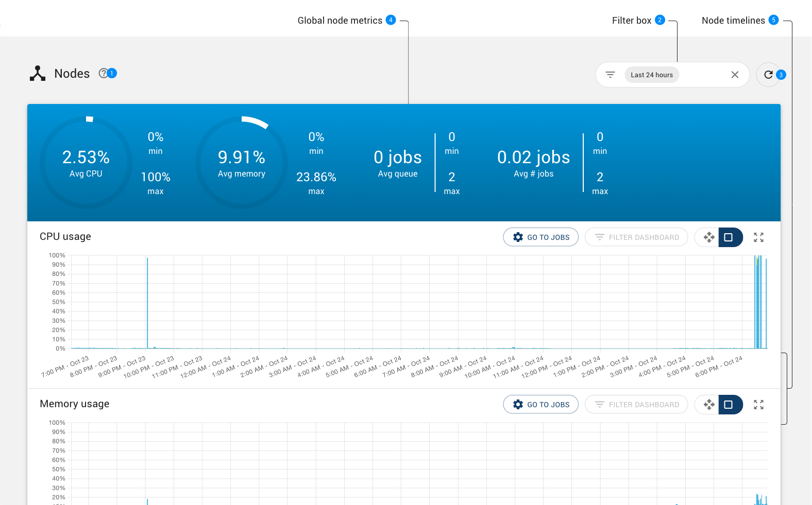Expand CPU usage chart to fullscreen
Viewport: 812px width, 505px height.
click(758, 237)
